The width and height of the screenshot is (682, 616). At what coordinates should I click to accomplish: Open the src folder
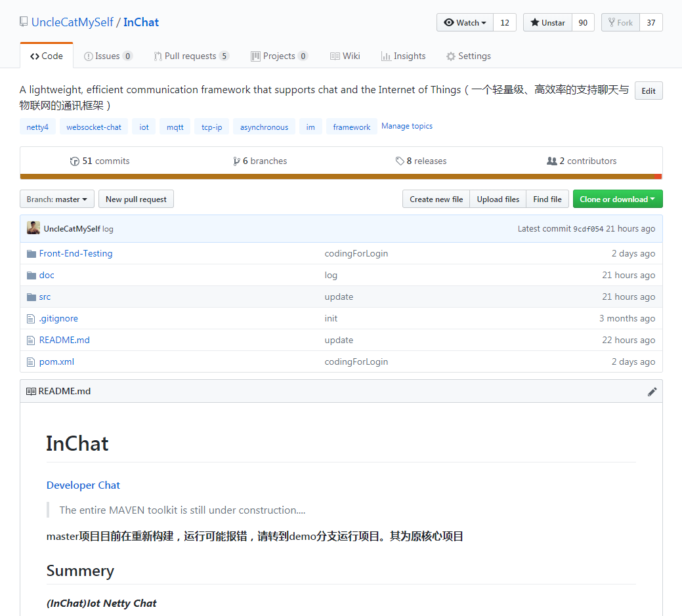[45, 297]
